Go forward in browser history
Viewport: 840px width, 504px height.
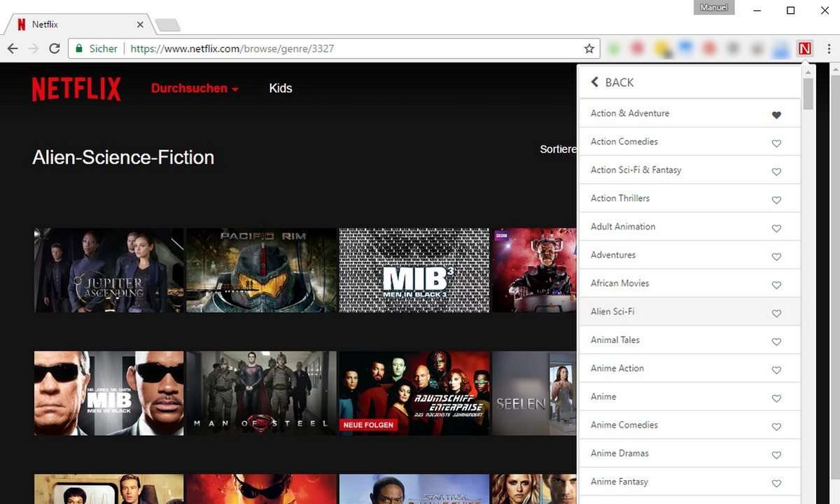33,48
